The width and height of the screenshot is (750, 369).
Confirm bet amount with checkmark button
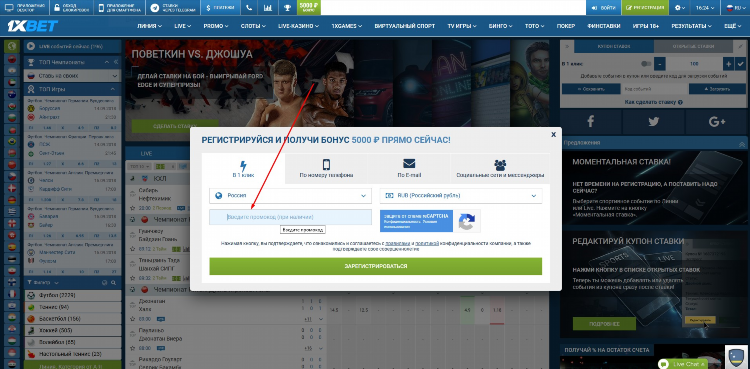739,64
